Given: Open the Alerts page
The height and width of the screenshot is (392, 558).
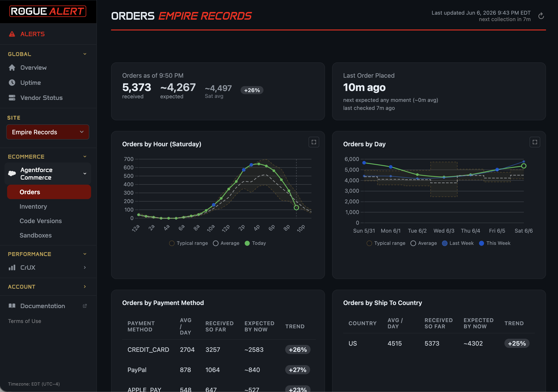Looking at the screenshot, I should [x=32, y=34].
